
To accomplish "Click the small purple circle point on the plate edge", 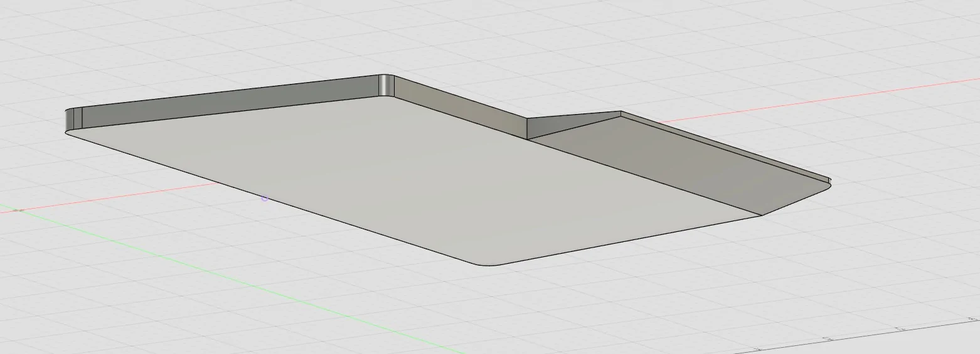I will pyautogui.click(x=265, y=198).
